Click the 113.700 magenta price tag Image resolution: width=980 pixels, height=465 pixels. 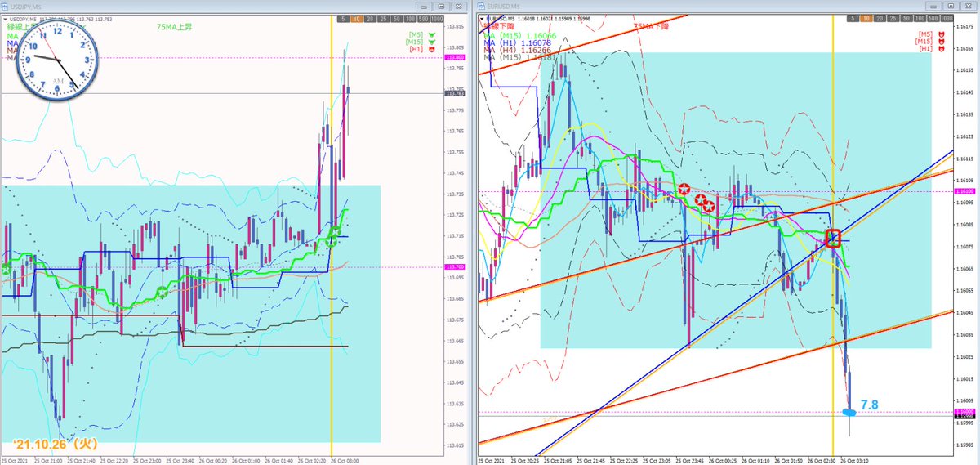(x=455, y=267)
